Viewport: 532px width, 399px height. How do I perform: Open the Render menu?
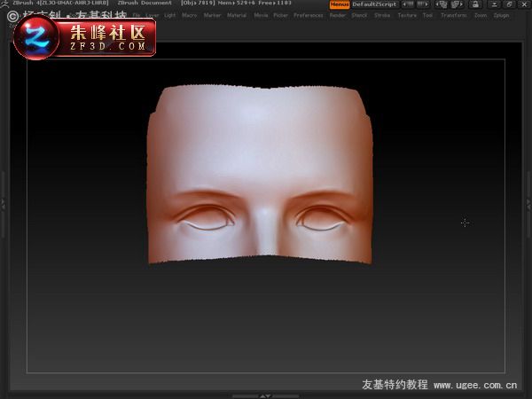[x=338, y=15]
